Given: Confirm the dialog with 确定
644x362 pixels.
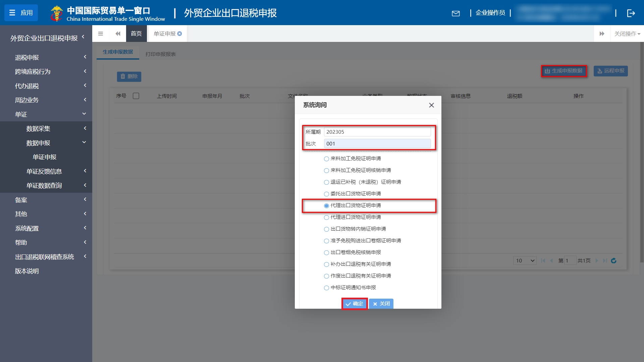Looking at the screenshot, I should (x=355, y=304).
